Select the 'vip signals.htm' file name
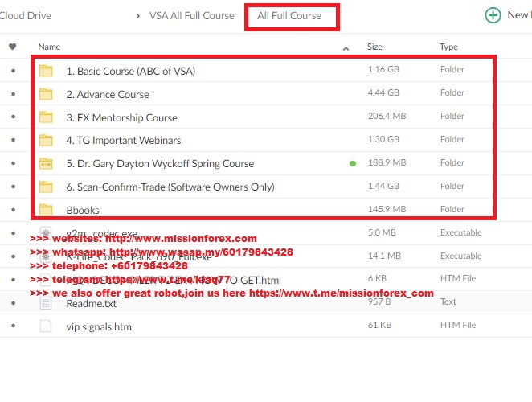The width and height of the screenshot is (532, 402). 99,327
